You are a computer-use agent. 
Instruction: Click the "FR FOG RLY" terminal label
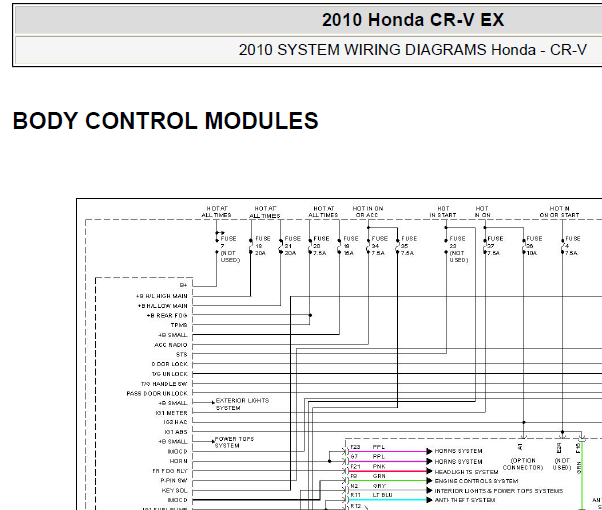point(170,471)
